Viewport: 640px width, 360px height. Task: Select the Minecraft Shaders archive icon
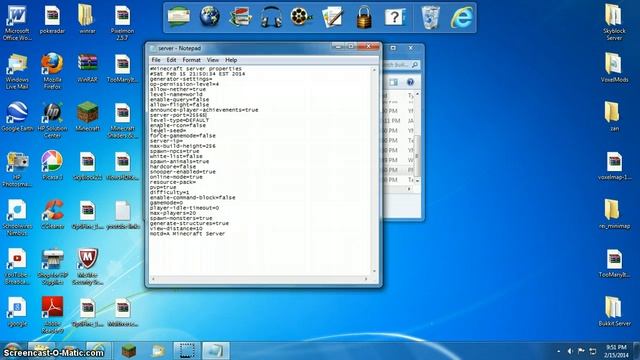pos(122,120)
